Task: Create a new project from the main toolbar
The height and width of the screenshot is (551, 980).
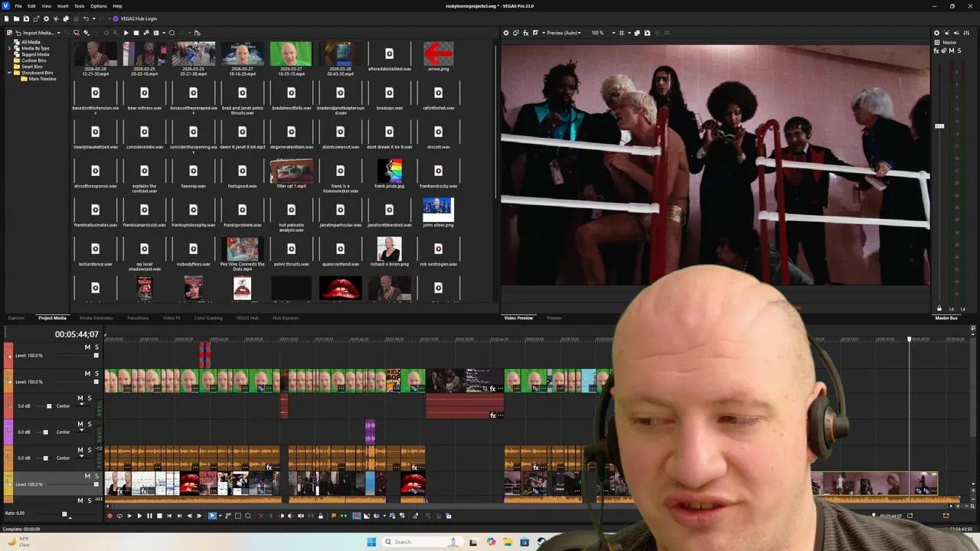Action: 7,18
